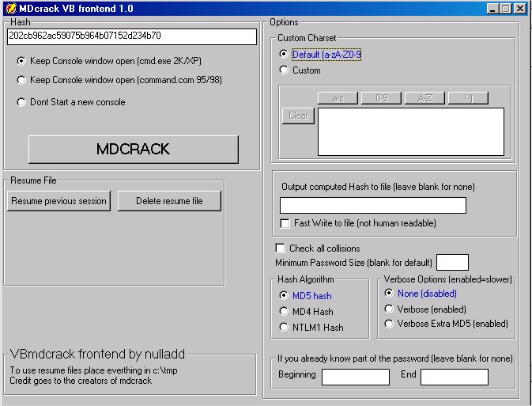Toggle Check all collisions checkbox
Screen dimensions: 532x406
280,249
